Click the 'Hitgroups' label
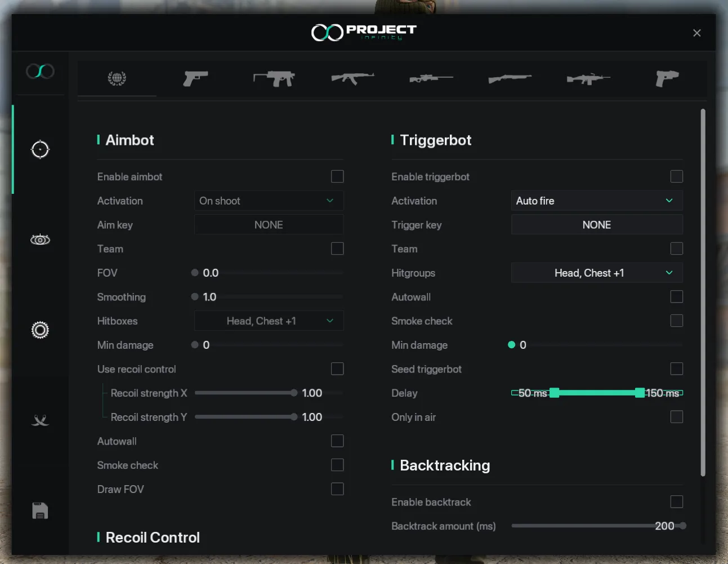This screenshot has height=564, width=728. [x=413, y=273]
